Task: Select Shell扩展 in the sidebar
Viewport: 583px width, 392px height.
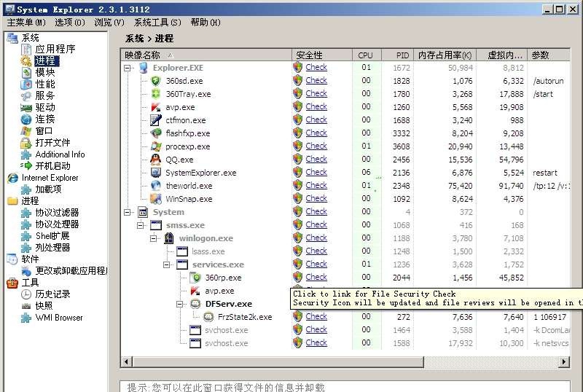Action: pos(52,236)
